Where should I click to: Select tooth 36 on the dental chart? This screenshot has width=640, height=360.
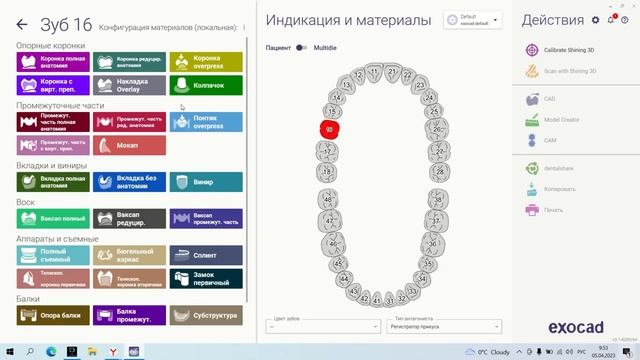click(432, 244)
